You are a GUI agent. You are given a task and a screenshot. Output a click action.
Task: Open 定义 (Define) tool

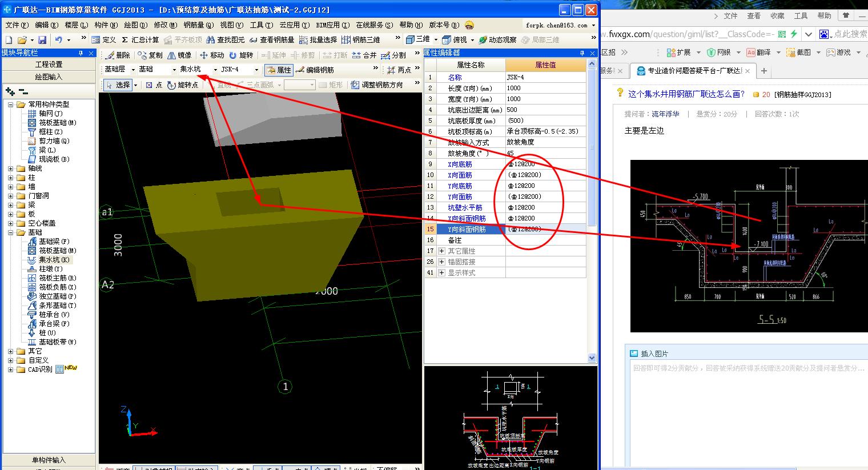[103, 40]
